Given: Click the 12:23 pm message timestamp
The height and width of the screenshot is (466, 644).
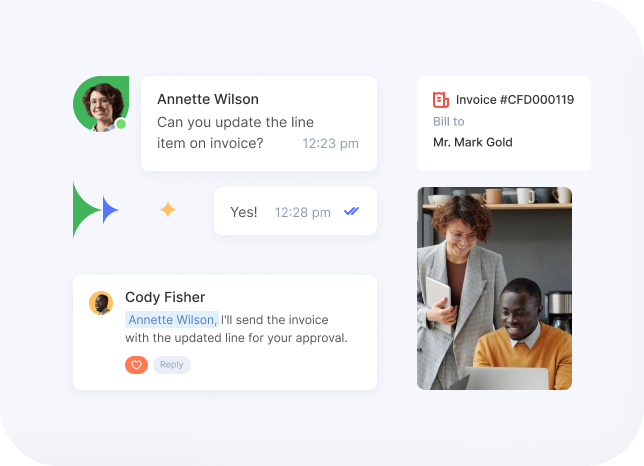Looking at the screenshot, I should [x=330, y=144].
